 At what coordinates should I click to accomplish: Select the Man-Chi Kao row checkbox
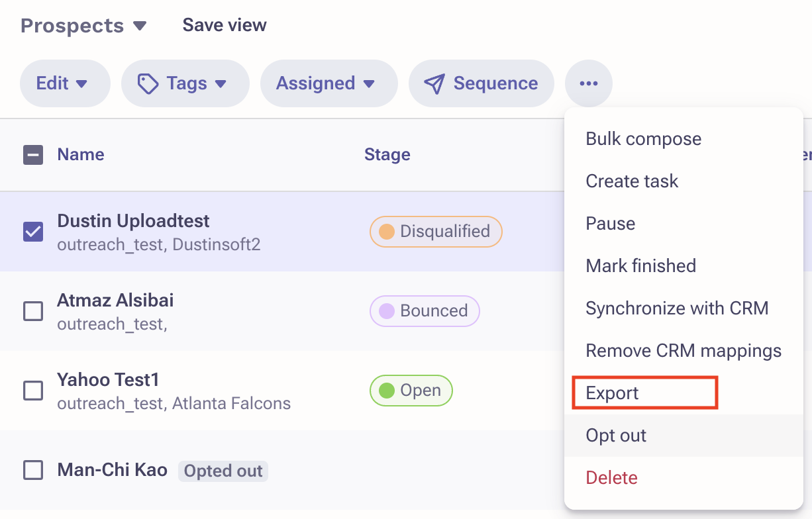(x=33, y=471)
